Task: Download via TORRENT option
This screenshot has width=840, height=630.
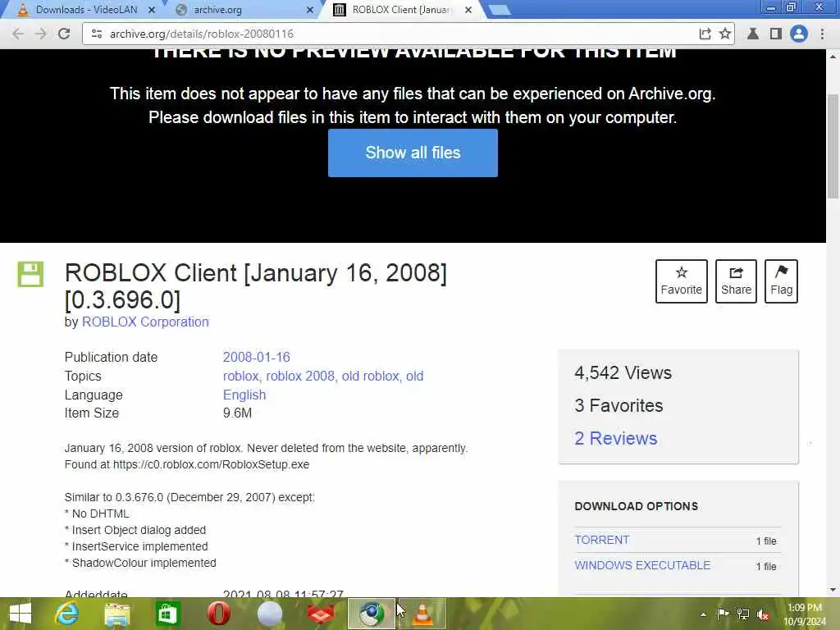Action: (601, 540)
